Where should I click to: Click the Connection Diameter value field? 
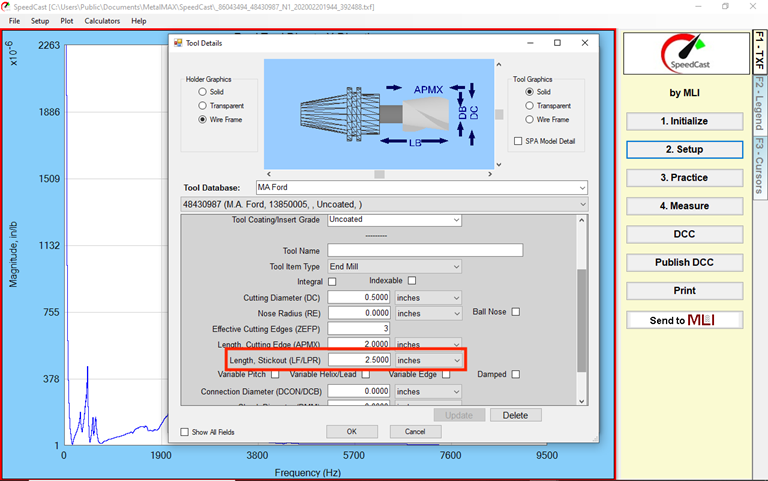[359, 391]
